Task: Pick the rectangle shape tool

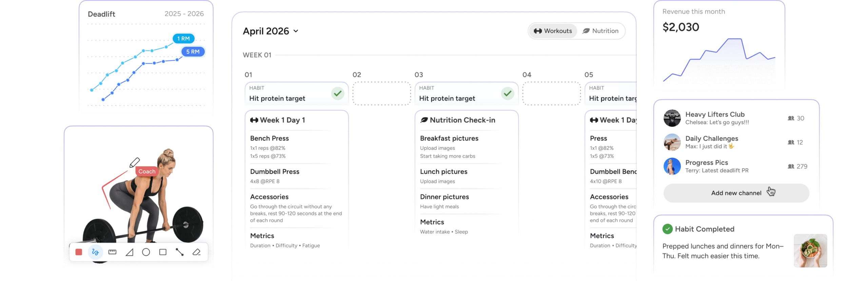Action: click(x=163, y=252)
